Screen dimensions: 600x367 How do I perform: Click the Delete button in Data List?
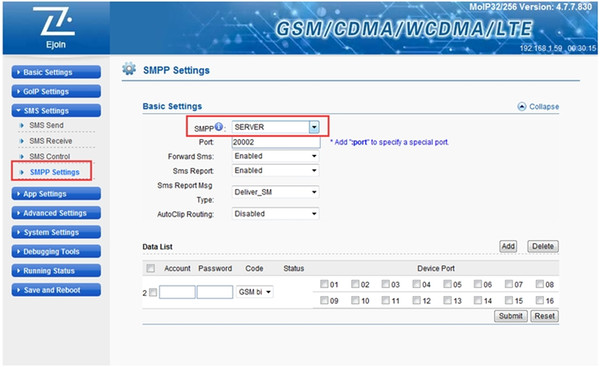[543, 246]
